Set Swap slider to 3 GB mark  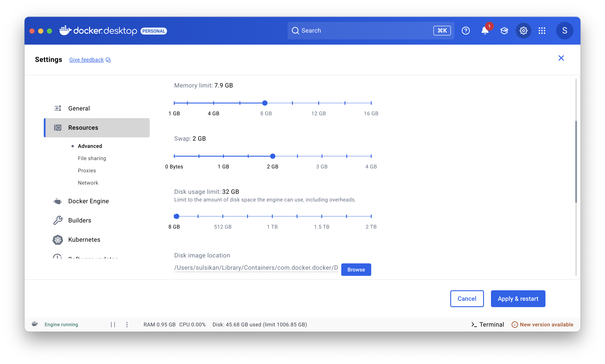(x=322, y=156)
